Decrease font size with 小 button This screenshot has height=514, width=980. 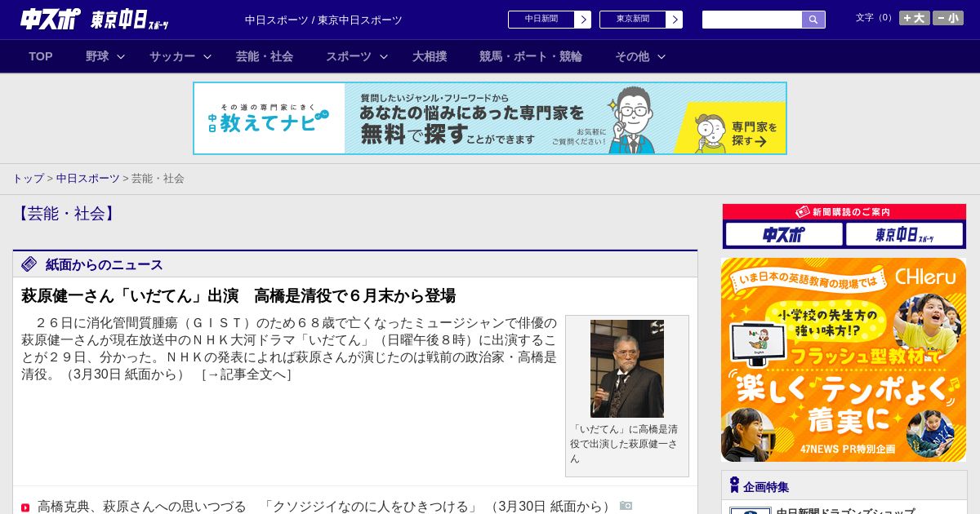948,18
